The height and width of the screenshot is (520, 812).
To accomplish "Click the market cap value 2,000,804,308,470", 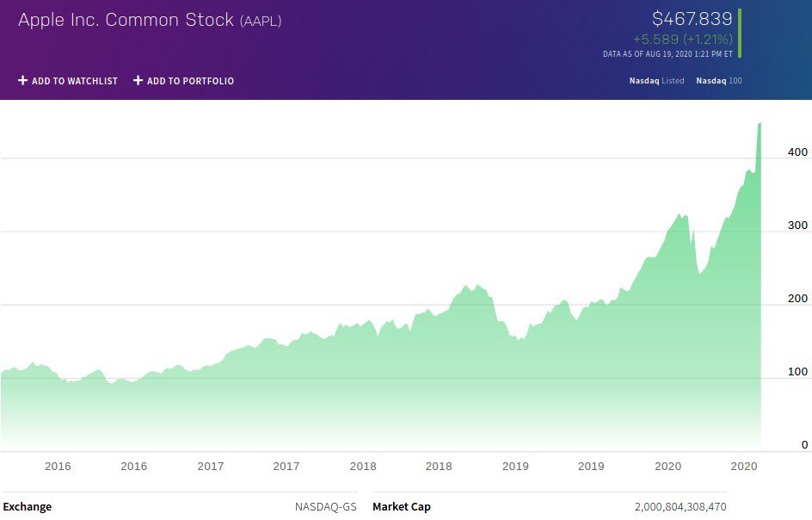I will (x=680, y=506).
